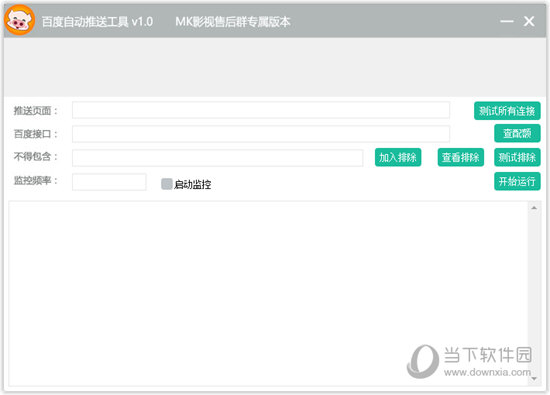Click the 测试所有连接 button
The height and width of the screenshot is (395, 550).
click(x=507, y=111)
